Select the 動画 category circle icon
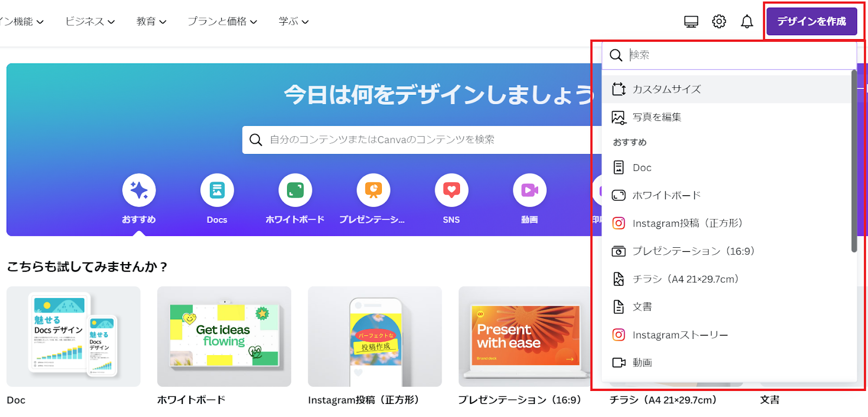The image size is (868, 417). tap(529, 190)
